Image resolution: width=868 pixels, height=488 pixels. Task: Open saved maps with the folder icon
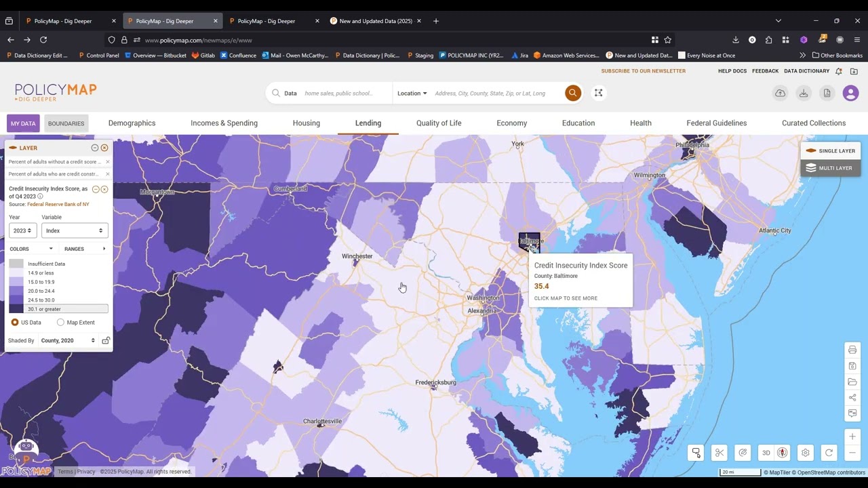pos(852,382)
